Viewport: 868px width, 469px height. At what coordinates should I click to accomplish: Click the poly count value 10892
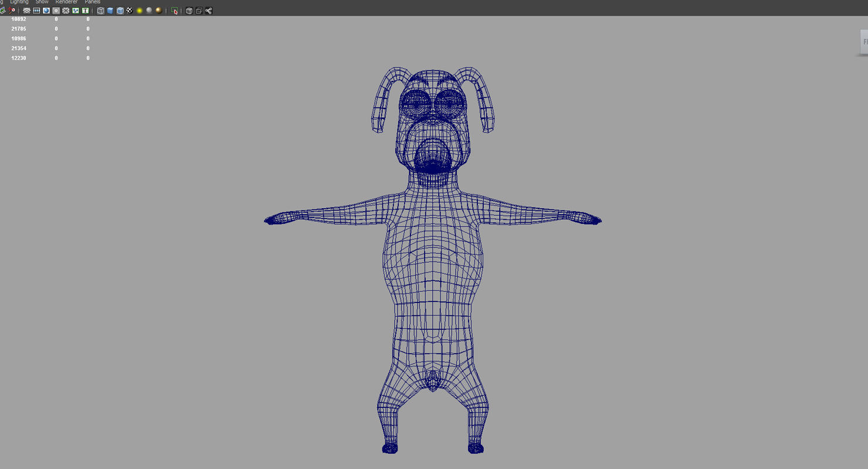point(19,19)
